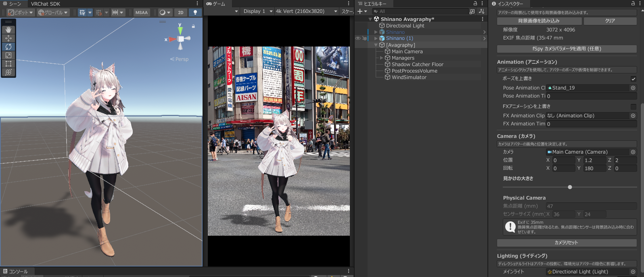Select the Rotate tool
This screenshot has width=644, height=277.
(8, 47)
